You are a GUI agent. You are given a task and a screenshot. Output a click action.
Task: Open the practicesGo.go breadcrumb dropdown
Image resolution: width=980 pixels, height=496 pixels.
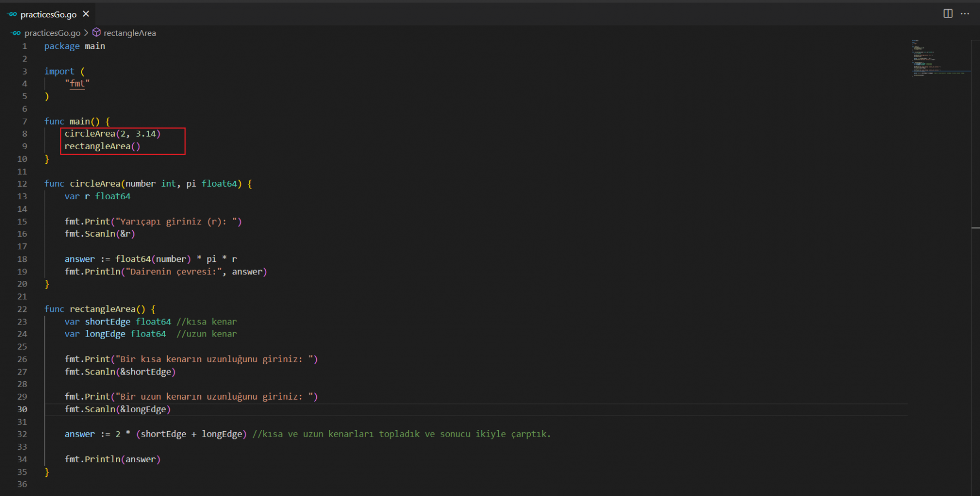pyautogui.click(x=52, y=33)
